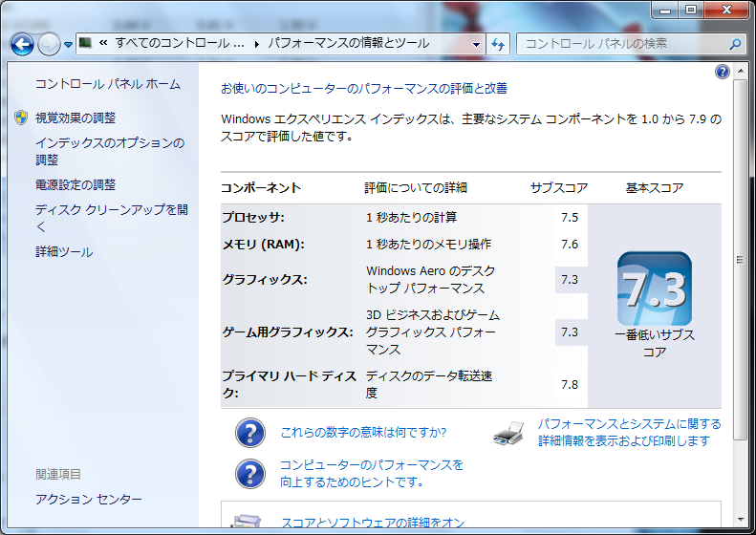
Task: Click the greyed-out forward arrow button
Action: point(49,44)
